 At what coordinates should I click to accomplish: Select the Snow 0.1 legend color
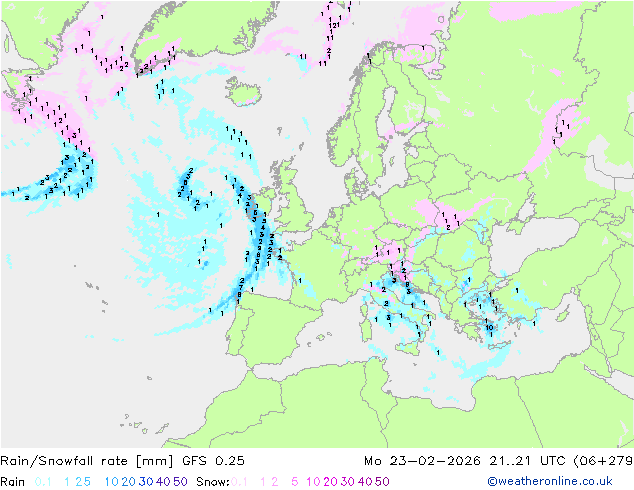[239, 482]
